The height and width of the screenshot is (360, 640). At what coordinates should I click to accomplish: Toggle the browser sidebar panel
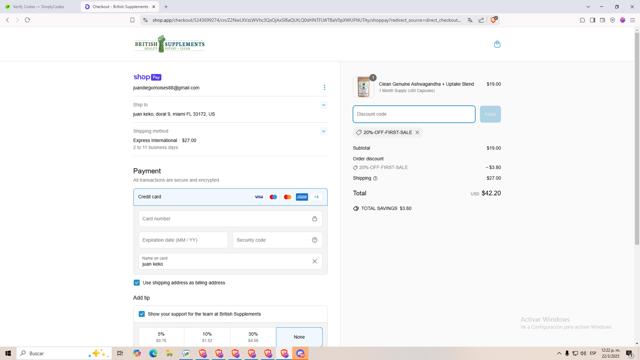click(x=592, y=20)
